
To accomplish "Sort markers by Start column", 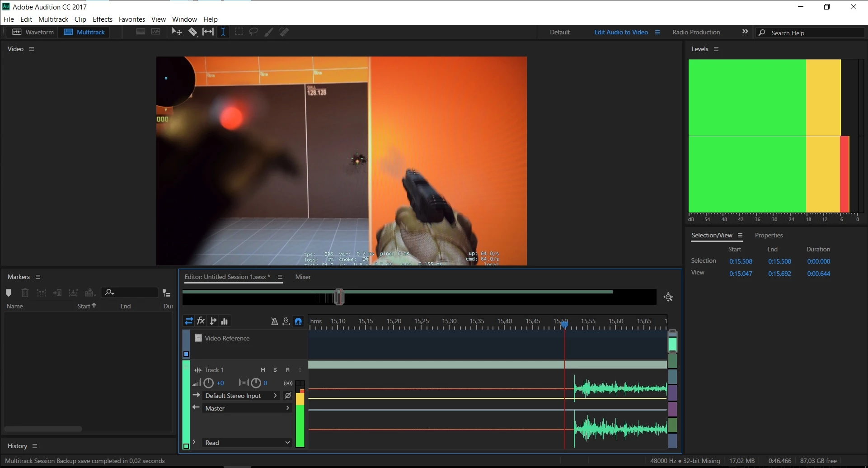I will (87, 306).
